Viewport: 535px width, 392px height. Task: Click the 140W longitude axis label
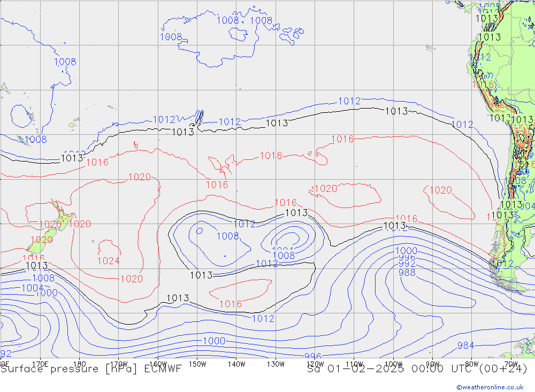tap(236, 364)
